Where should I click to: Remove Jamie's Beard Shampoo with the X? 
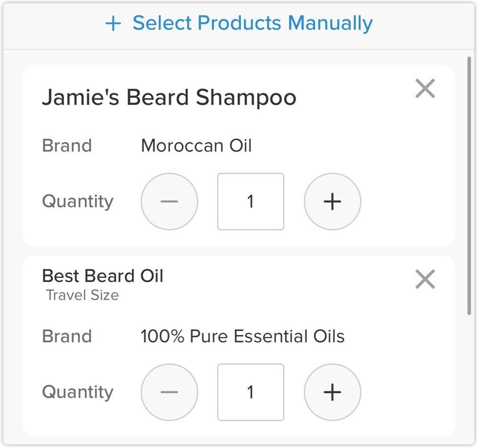[x=425, y=89]
